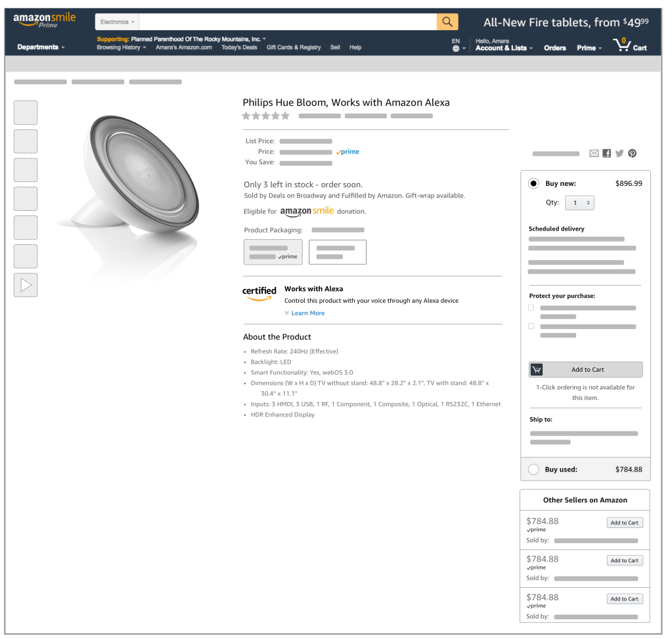Pin product on Pinterest
This screenshot has width=672, height=639.
(x=632, y=153)
